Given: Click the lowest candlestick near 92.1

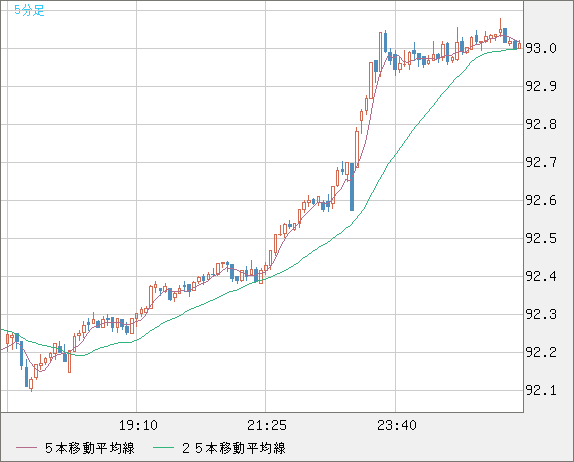Looking at the screenshot, I should (31, 384).
